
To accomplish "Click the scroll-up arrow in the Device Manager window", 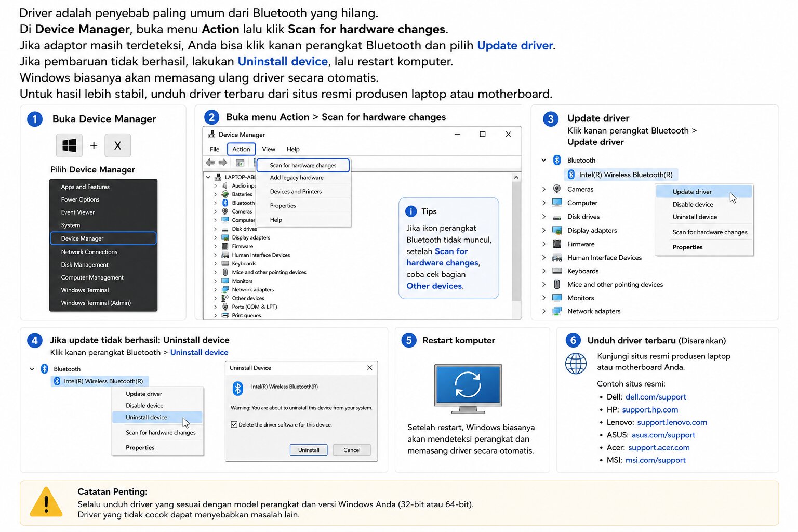I will 516,177.
